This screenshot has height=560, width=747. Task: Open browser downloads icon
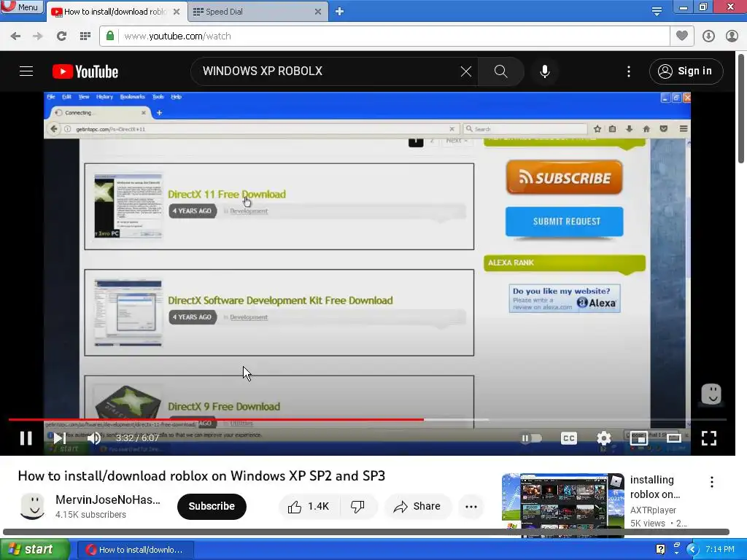(708, 36)
